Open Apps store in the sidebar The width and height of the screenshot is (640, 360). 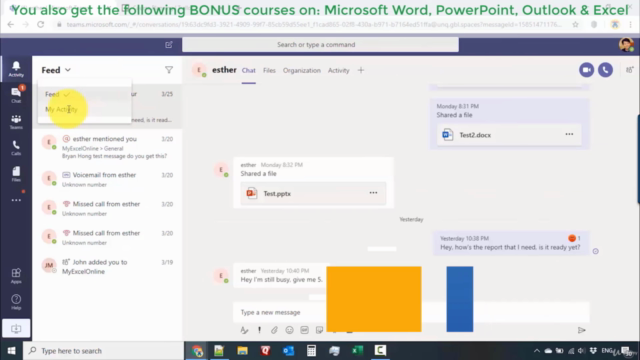click(x=16, y=276)
